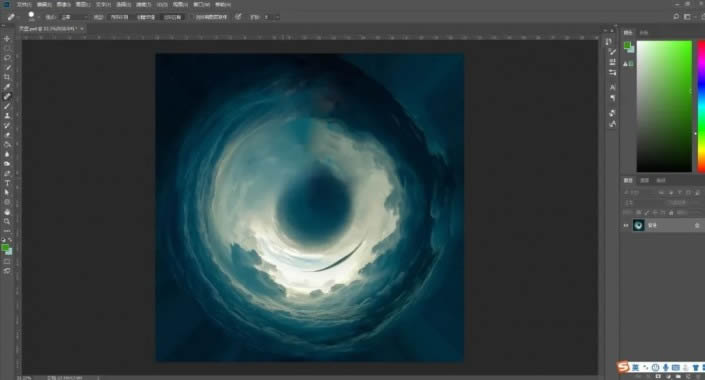
Task: Hide the 背景 layer with its eye icon
Action: 626,225
